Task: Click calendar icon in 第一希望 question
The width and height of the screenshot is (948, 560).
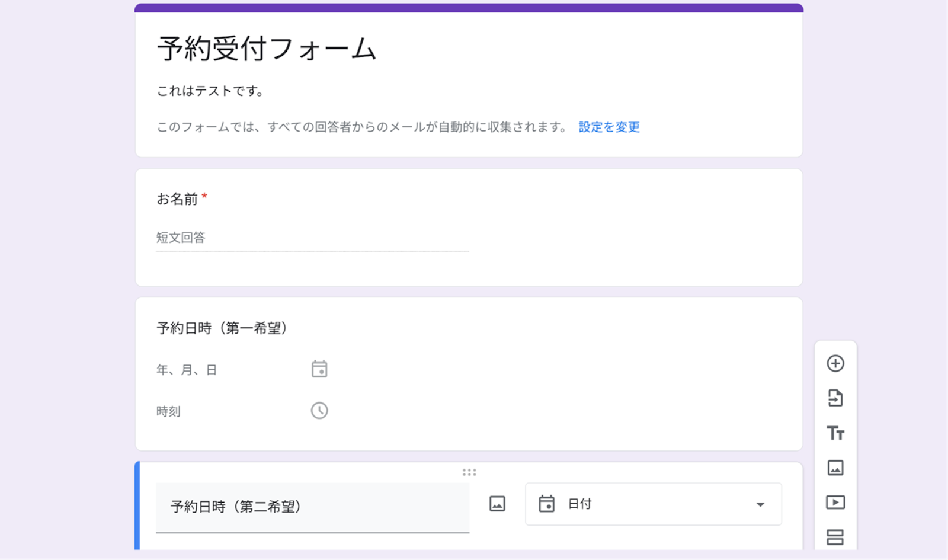Action: 319,369
